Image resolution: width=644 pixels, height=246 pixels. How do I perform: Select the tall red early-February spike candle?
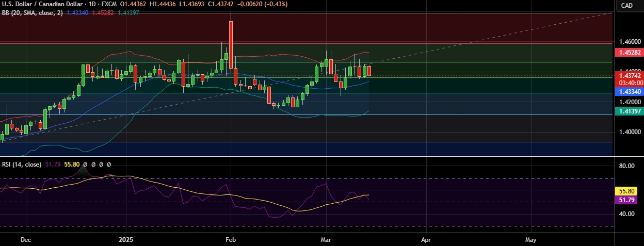[x=231, y=44]
